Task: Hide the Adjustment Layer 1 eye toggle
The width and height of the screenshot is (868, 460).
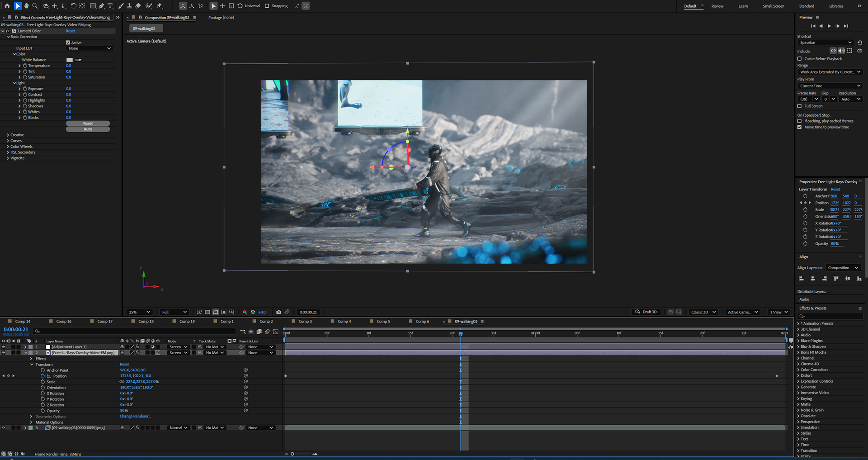Action: click(3, 347)
